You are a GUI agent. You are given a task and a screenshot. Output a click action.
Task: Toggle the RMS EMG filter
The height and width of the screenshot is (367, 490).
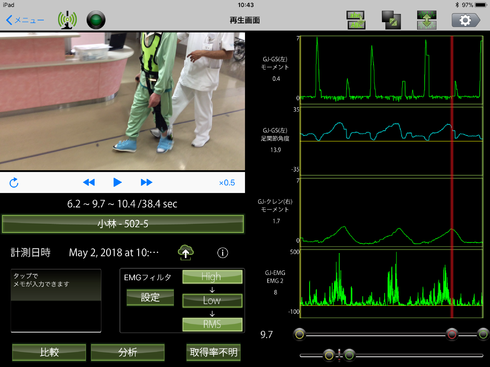[212, 324]
